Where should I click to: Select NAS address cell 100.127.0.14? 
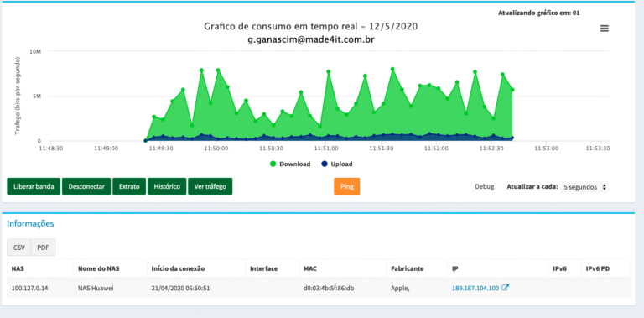click(x=40, y=288)
